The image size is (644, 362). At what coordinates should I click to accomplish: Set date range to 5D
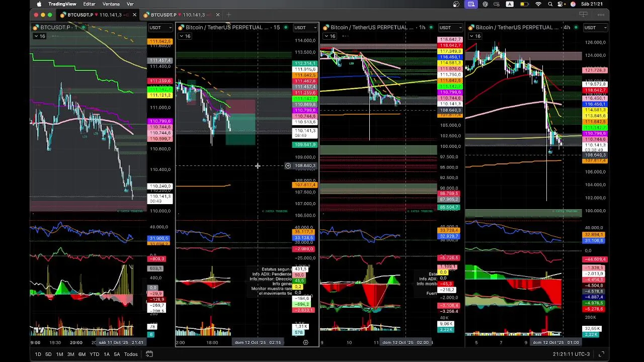click(x=48, y=354)
